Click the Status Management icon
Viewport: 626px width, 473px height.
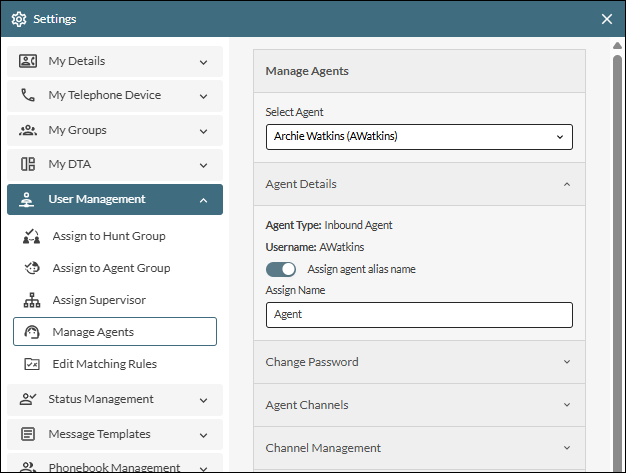pos(28,400)
